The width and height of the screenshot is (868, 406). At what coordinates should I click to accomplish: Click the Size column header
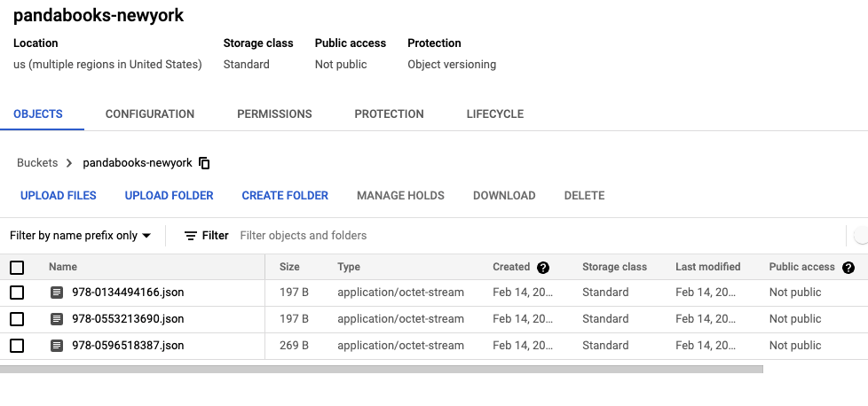coord(289,267)
